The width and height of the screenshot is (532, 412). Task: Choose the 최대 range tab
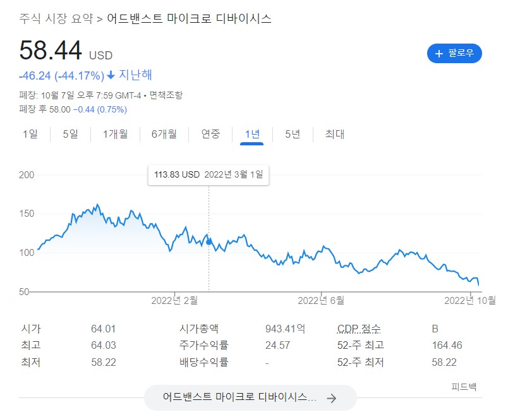[x=334, y=134]
